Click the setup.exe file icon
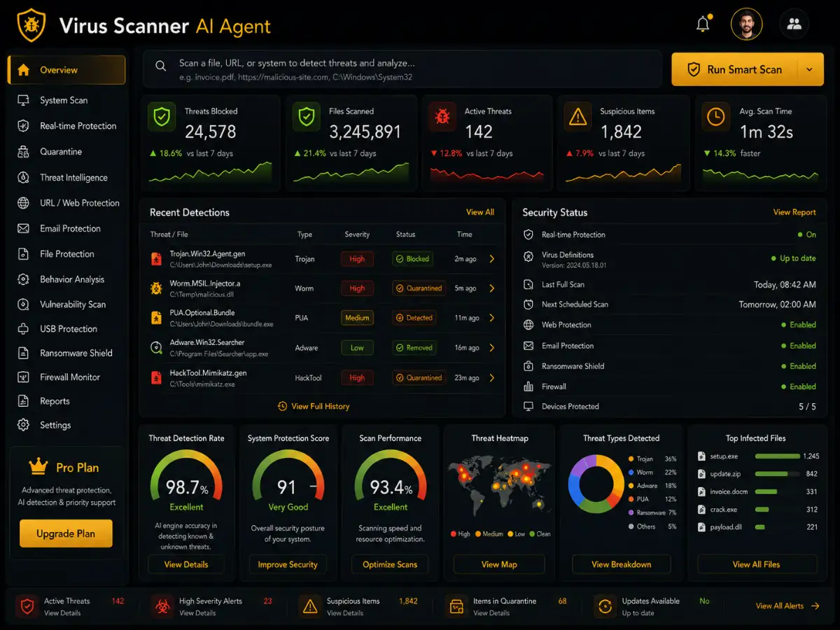840x630 pixels. tap(701, 456)
